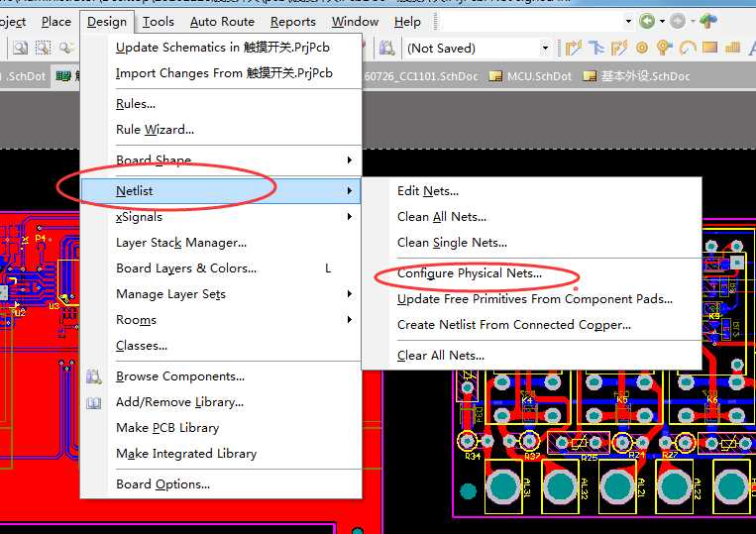The height and width of the screenshot is (534, 756).
Task: Switch to the CC1101.SchDoc document tab
Action: tap(421, 76)
